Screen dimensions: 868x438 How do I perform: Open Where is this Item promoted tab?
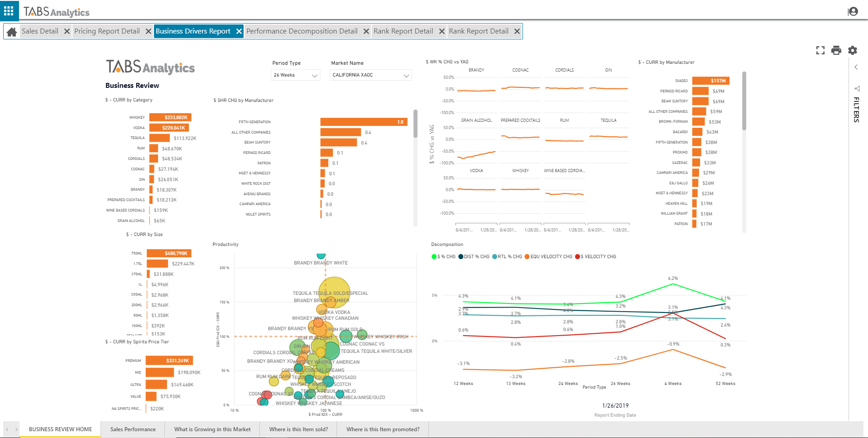pos(383,429)
